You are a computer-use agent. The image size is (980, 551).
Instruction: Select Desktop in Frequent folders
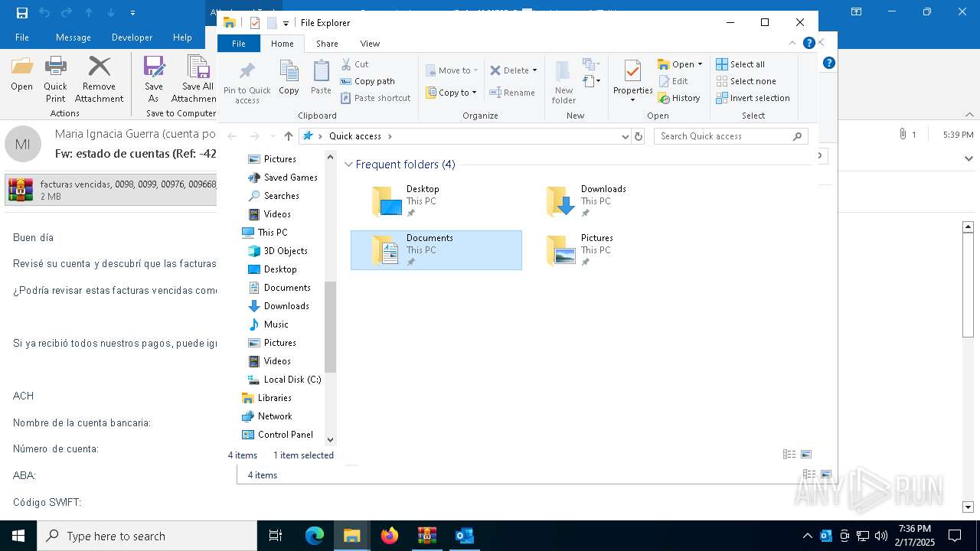pyautogui.click(x=436, y=201)
